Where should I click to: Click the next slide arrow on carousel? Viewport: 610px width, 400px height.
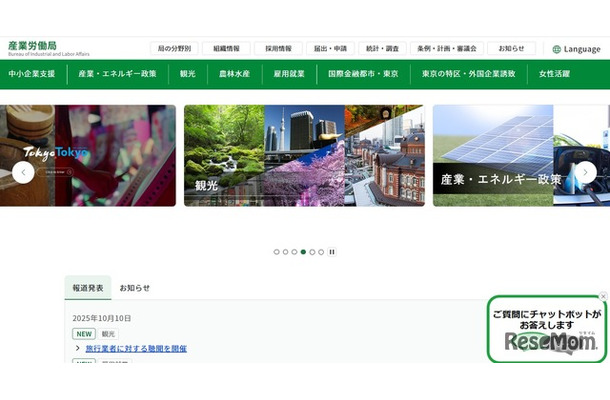586,172
